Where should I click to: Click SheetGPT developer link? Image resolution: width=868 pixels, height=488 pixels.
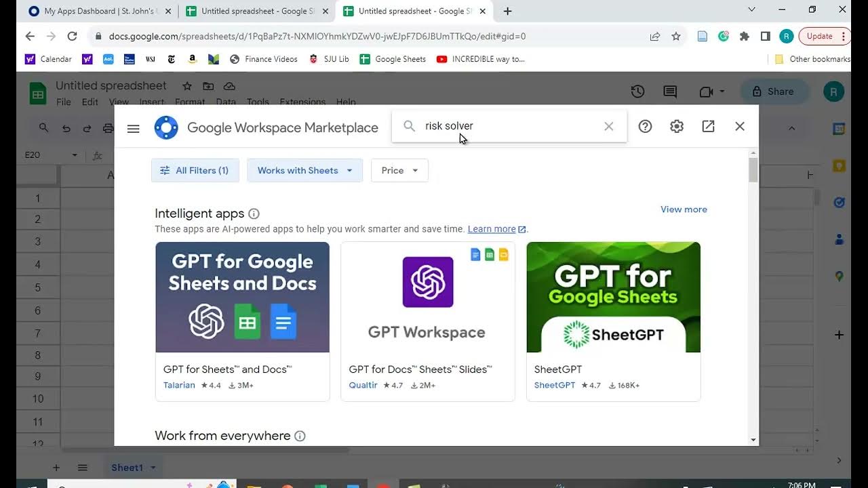555,385
